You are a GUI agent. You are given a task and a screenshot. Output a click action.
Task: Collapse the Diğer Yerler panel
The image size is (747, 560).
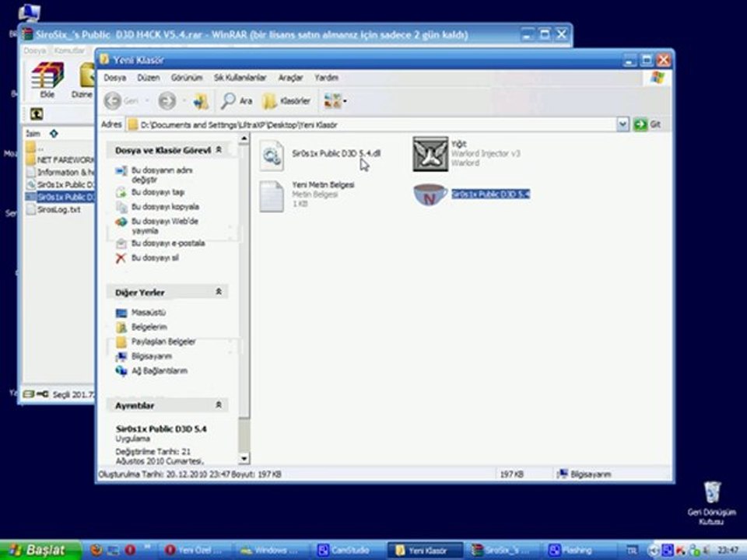pyautogui.click(x=219, y=292)
